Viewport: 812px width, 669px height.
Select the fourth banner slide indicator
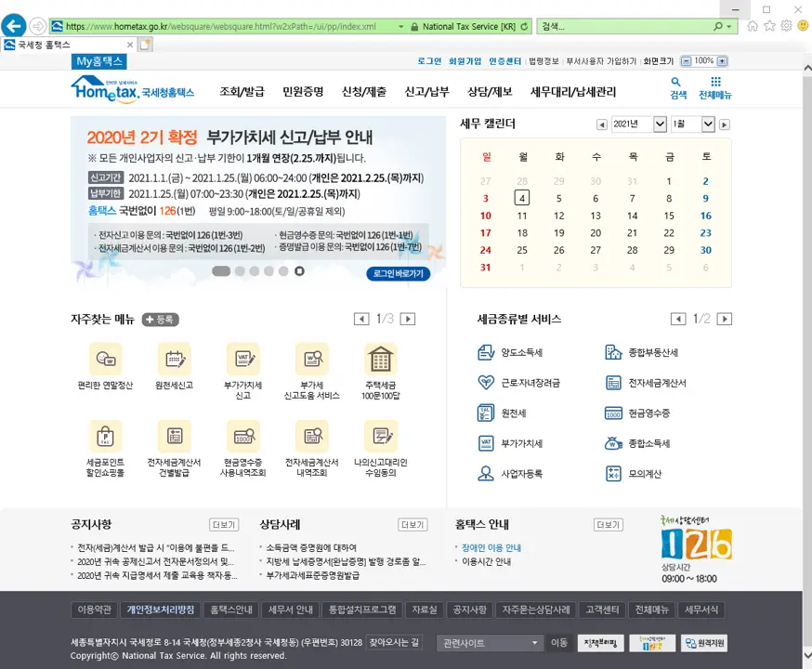tap(268, 270)
